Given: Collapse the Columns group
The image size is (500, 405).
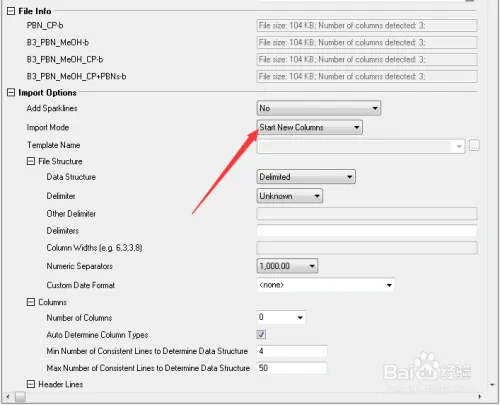Looking at the screenshot, I should click(x=31, y=302).
